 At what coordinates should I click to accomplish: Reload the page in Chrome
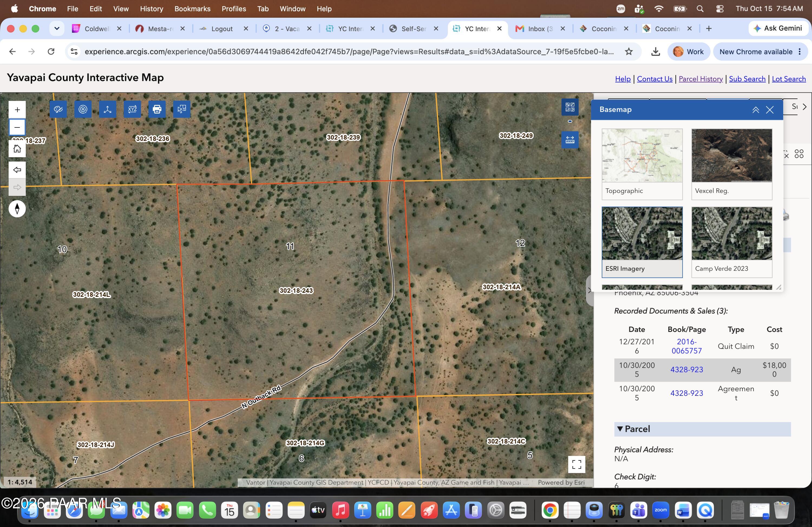click(51, 51)
